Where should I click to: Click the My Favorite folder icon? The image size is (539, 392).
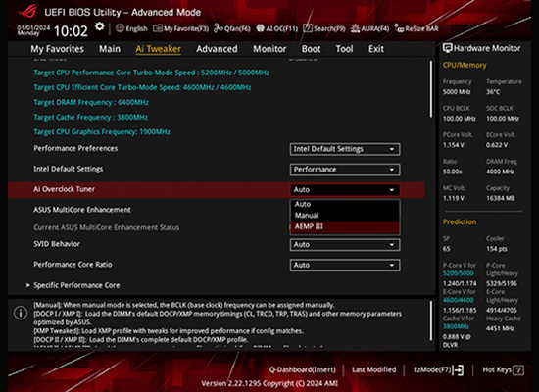pyautogui.click(x=158, y=28)
